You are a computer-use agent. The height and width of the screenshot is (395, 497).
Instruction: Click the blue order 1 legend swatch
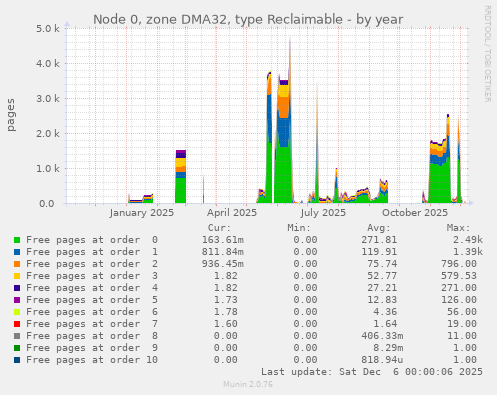[x=17, y=252]
